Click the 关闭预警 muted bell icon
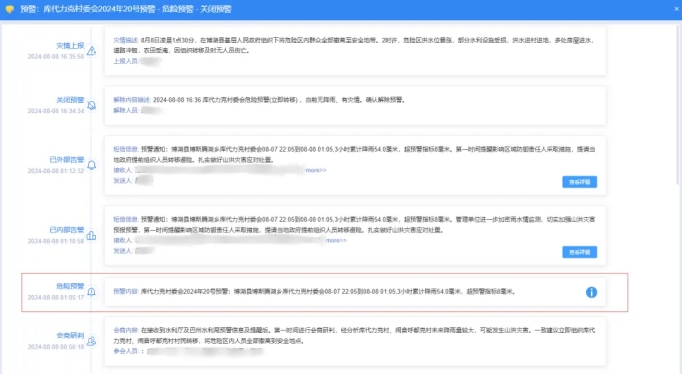682x374 pixels. (x=91, y=105)
